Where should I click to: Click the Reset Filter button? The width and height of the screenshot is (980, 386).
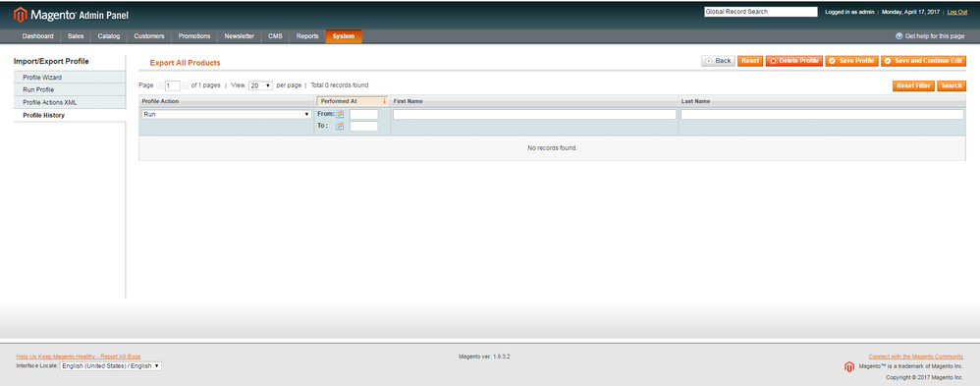(913, 85)
